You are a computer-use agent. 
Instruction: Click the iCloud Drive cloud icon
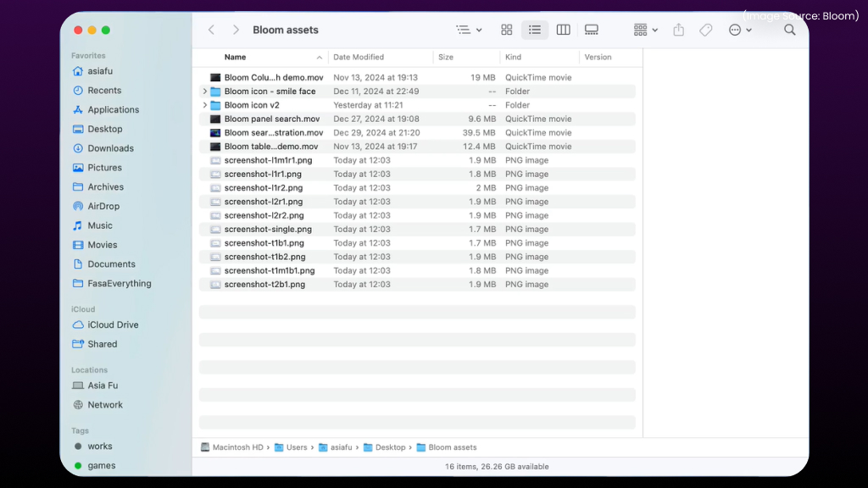(78, 324)
